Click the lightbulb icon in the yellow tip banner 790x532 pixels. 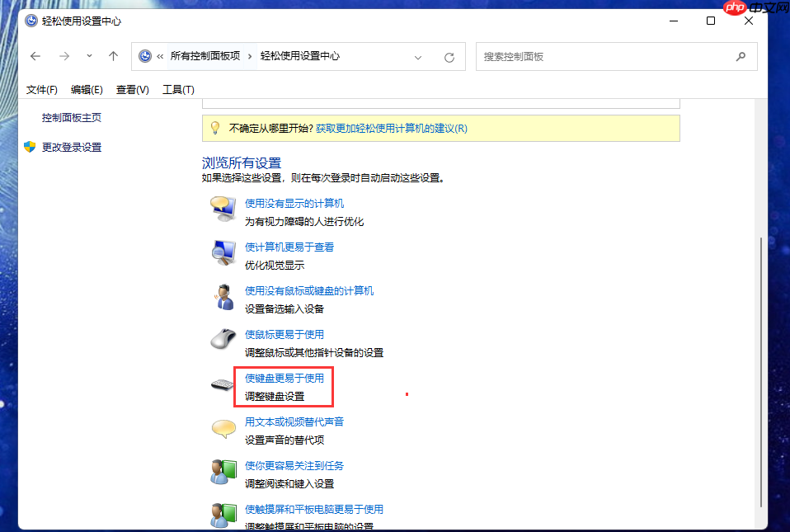coord(214,128)
